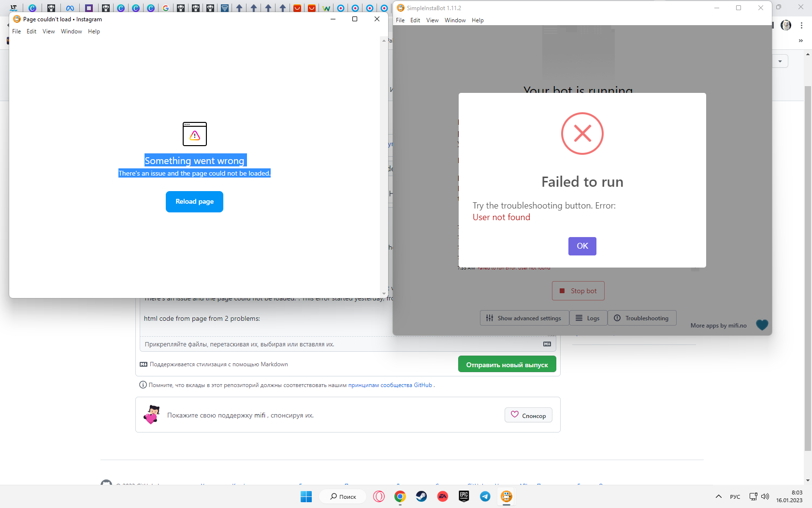
Task: Open the File menu in the Instagram window
Action: (x=16, y=31)
